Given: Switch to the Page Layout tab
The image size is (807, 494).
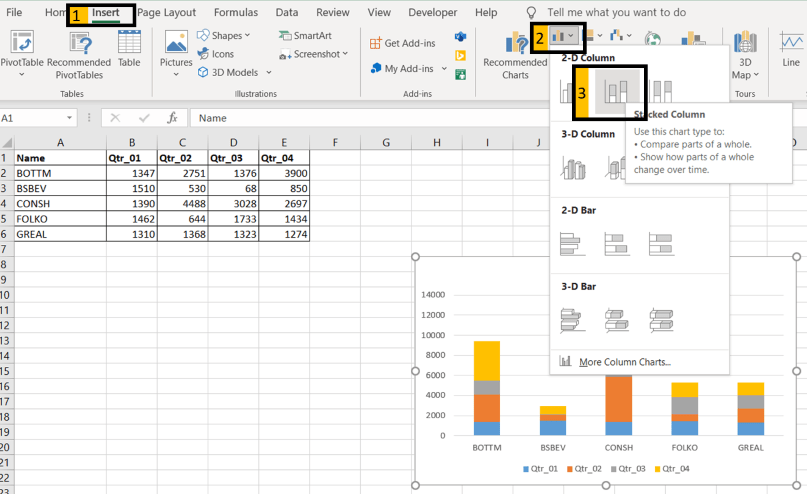Looking at the screenshot, I should 166,12.
